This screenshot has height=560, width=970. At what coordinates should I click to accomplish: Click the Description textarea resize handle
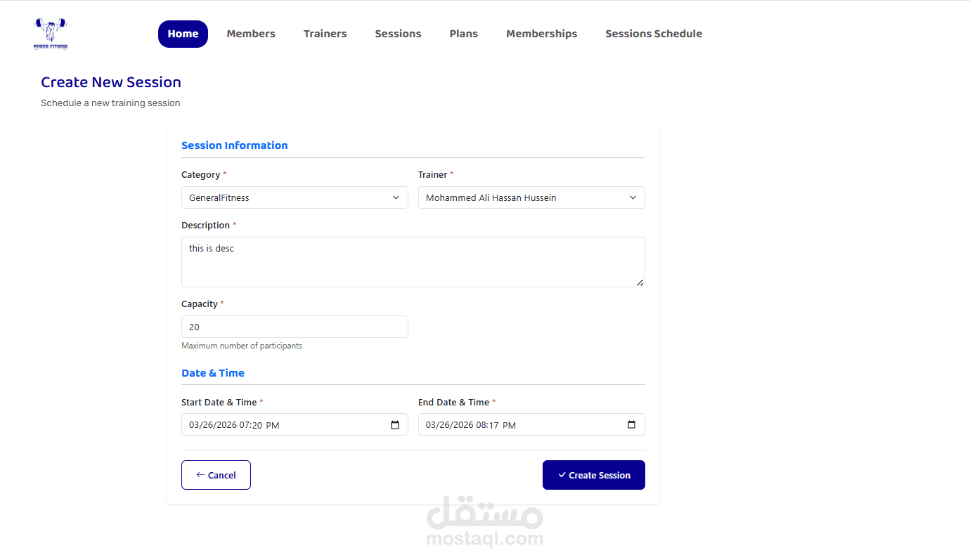point(640,282)
